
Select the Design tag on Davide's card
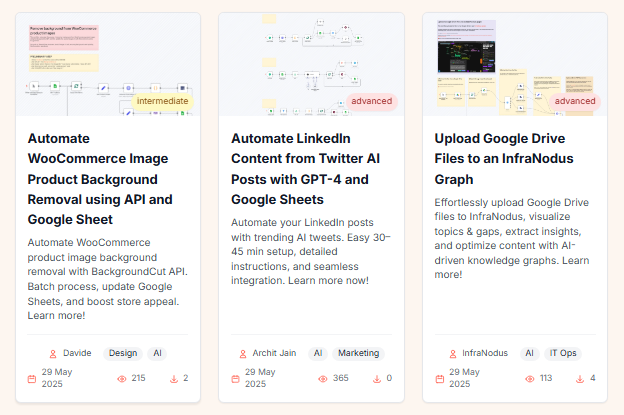tap(123, 353)
